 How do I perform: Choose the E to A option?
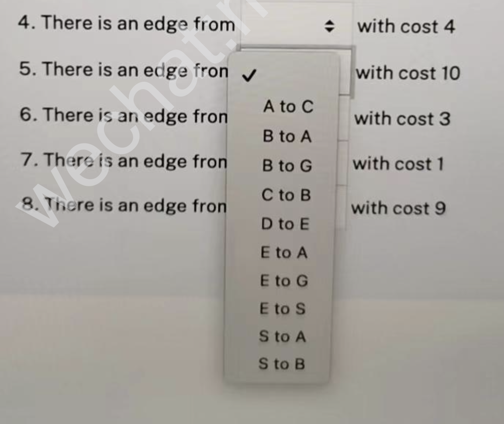tap(284, 252)
